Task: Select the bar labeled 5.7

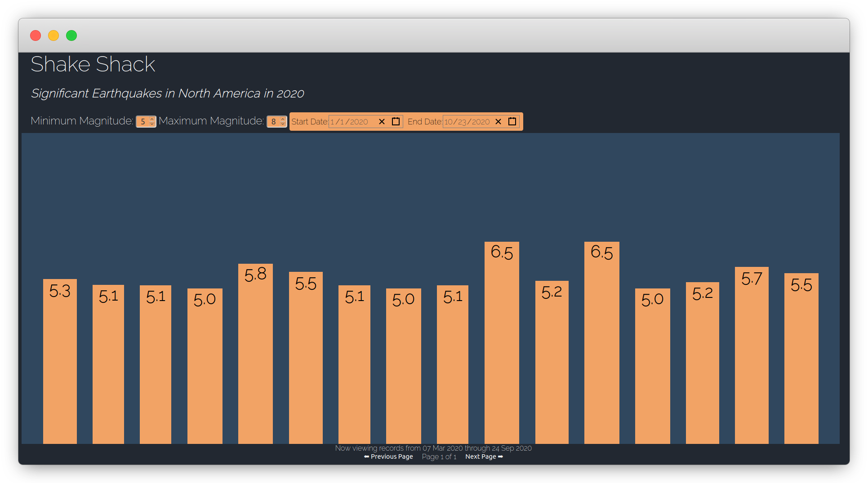Action: 752,355
